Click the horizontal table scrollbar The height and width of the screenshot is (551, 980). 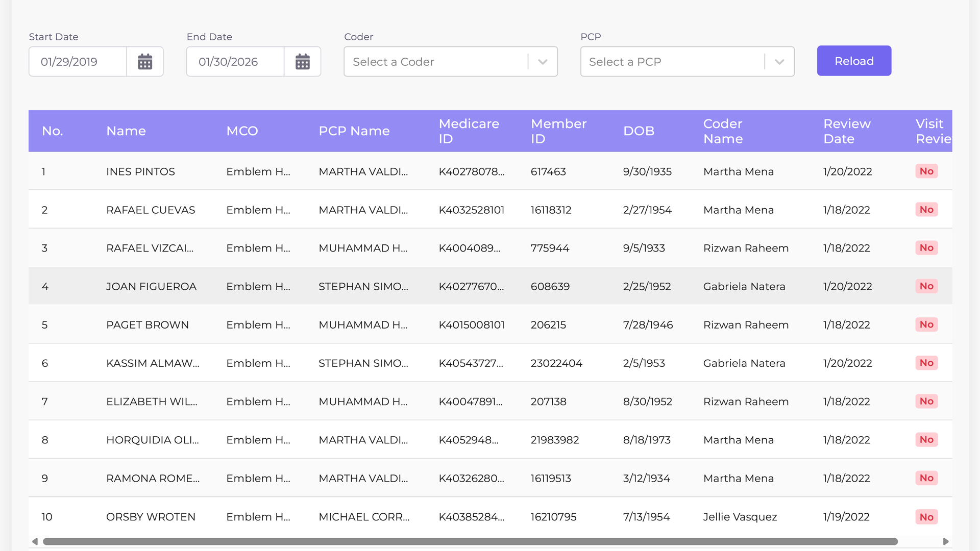470,541
